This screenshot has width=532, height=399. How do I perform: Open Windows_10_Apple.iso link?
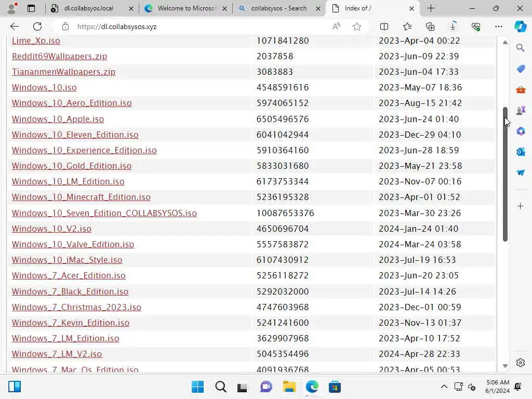point(58,119)
